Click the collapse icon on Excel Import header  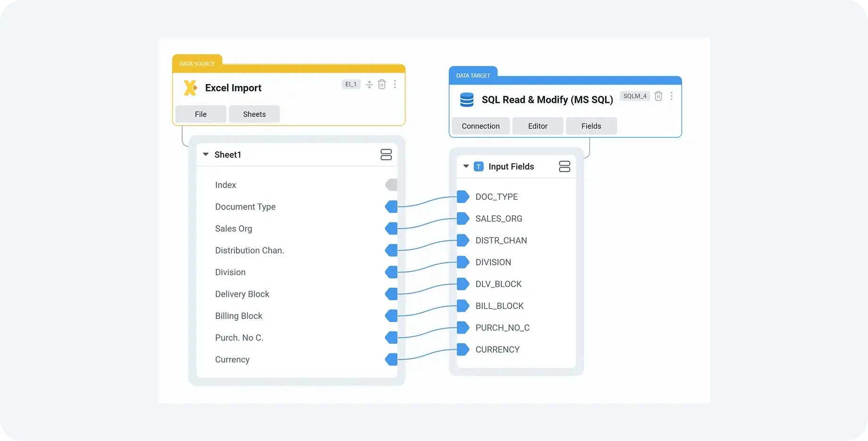pyautogui.click(x=369, y=85)
